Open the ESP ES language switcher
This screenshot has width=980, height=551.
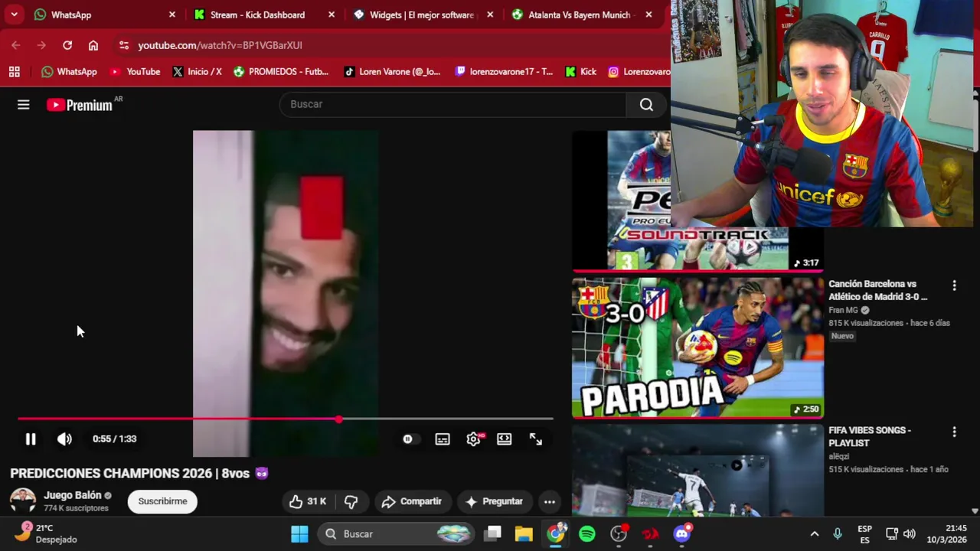click(x=864, y=534)
